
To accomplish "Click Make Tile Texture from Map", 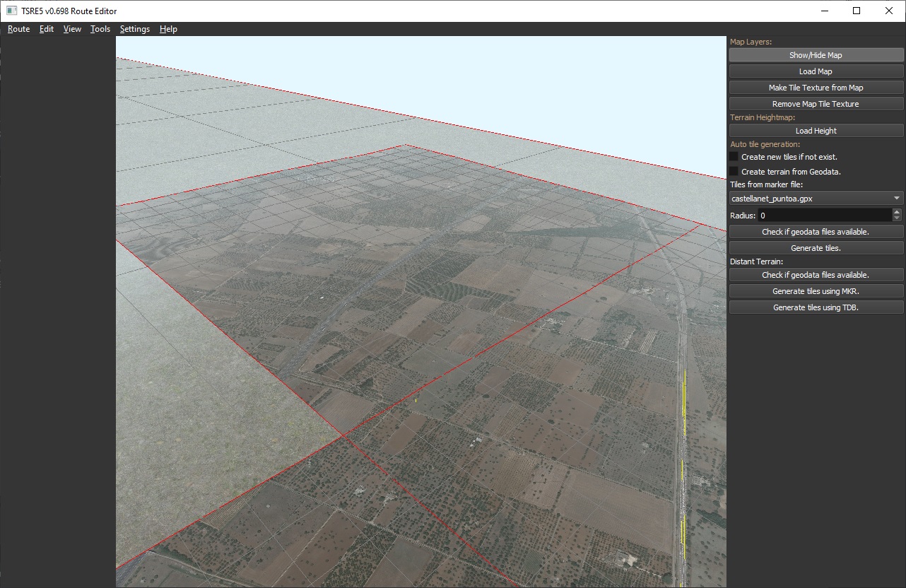I will [x=816, y=88].
